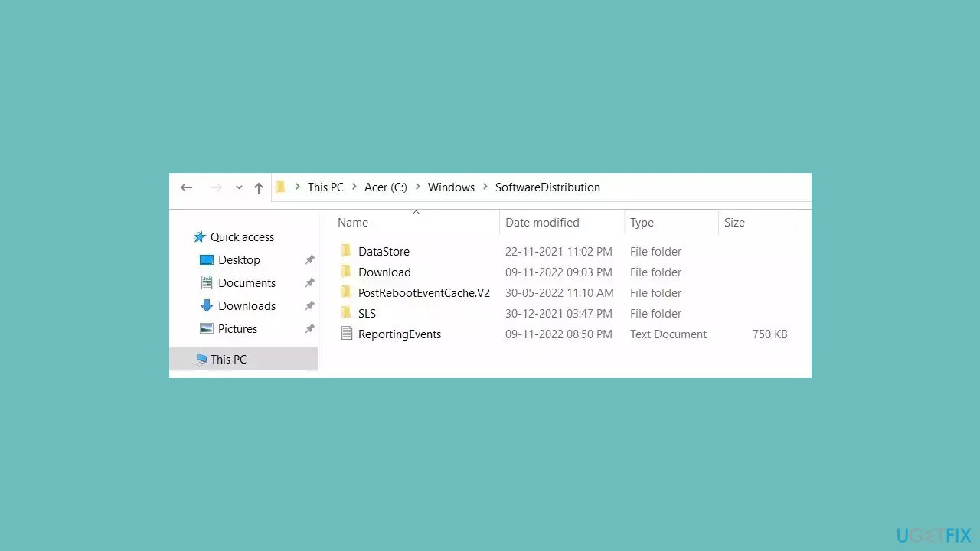The image size is (980, 551).
Task: Click the pin icon beside Desktop
Action: [x=309, y=260]
